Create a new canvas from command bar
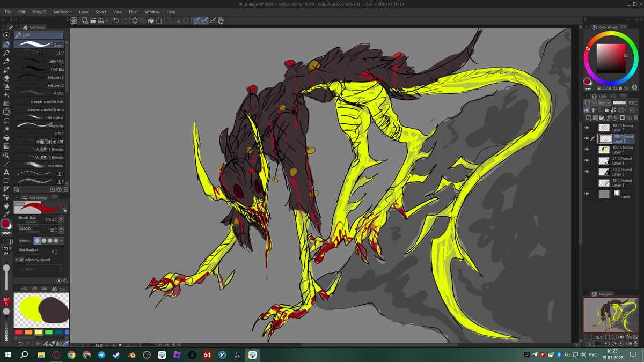Screen dimensions: 644x362 click(x=84, y=20)
